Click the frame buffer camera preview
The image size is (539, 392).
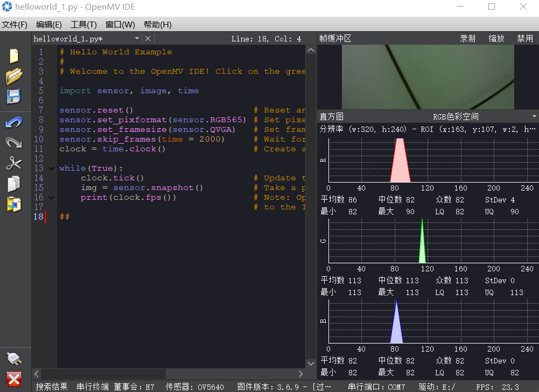coord(428,77)
